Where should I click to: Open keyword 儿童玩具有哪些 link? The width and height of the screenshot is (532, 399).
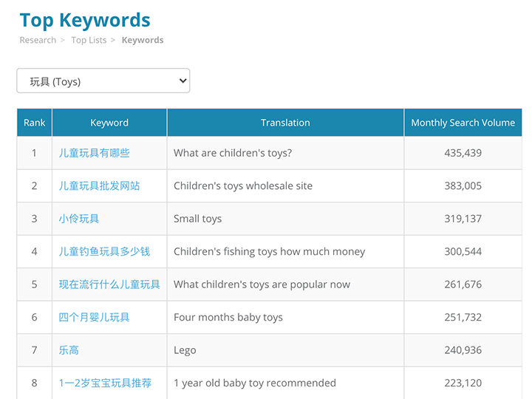click(x=94, y=153)
